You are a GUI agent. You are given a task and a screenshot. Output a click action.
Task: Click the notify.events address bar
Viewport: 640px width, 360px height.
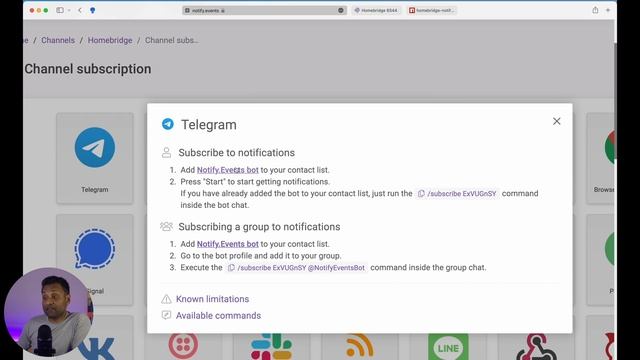coord(264,10)
